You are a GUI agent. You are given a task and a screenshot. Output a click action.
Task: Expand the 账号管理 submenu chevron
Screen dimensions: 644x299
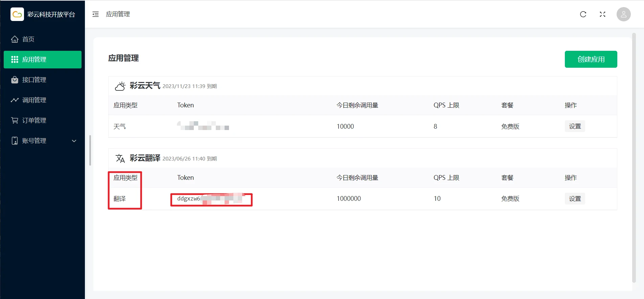pyautogui.click(x=74, y=141)
